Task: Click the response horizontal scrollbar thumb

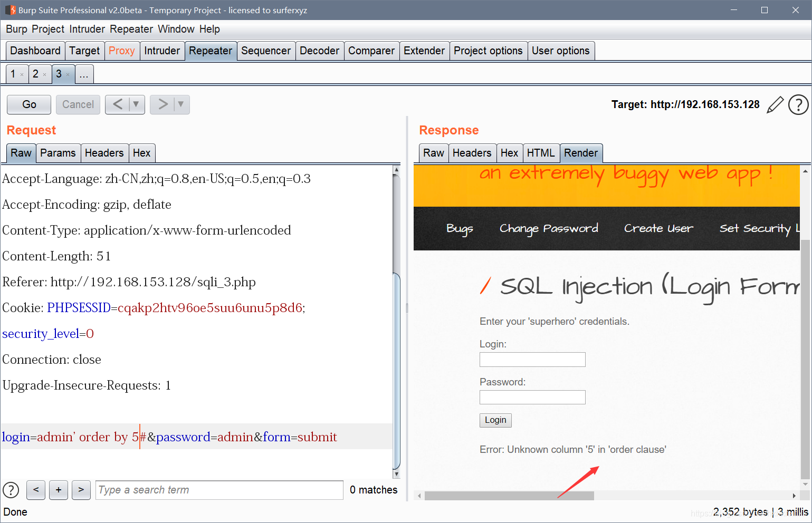Action: (509, 496)
